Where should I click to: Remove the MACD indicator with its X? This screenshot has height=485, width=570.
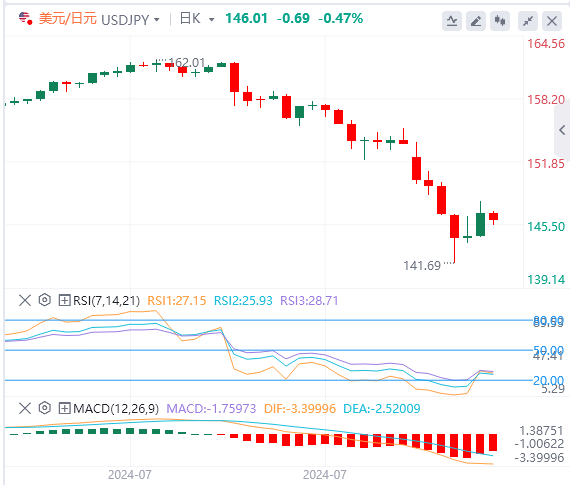click(x=25, y=408)
